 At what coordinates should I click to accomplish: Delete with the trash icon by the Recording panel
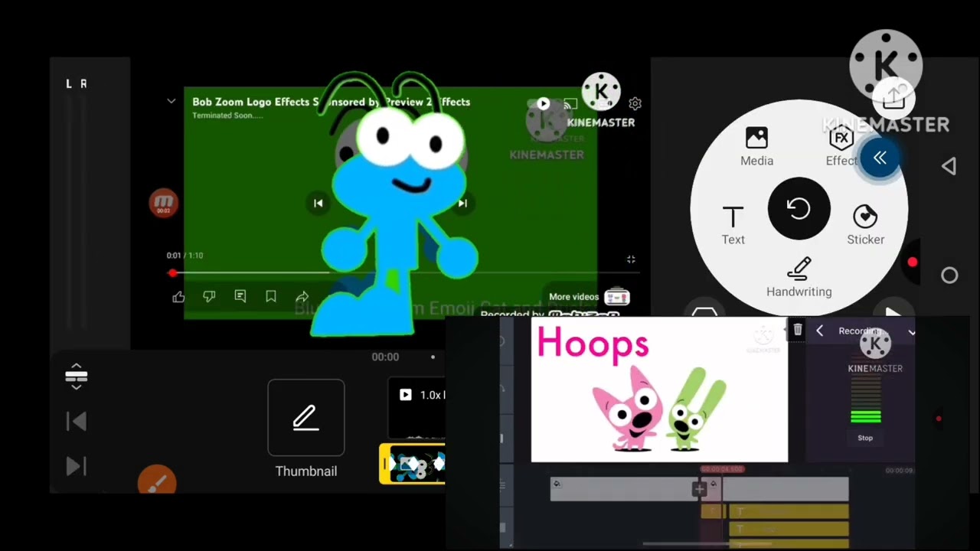coord(798,329)
